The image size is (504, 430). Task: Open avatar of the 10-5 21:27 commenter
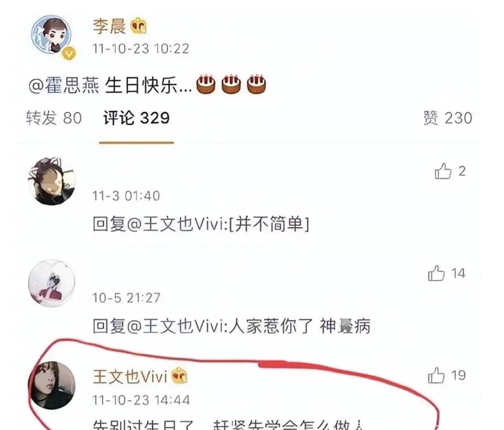click(x=51, y=283)
